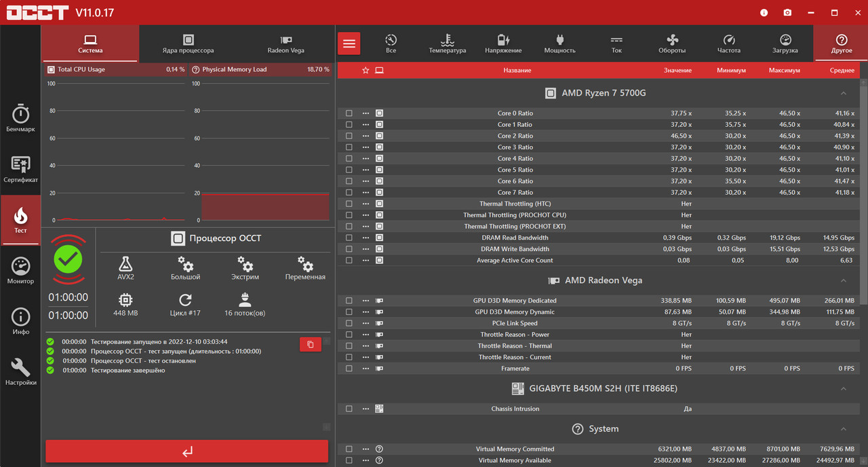Check the Framerate checkbox

[x=349, y=369]
